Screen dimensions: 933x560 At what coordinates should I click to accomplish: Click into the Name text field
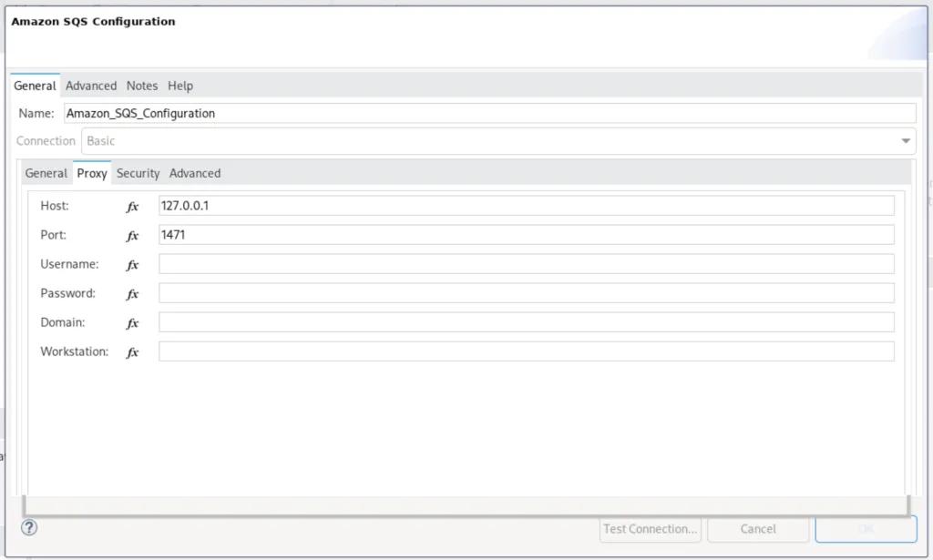[x=488, y=114]
